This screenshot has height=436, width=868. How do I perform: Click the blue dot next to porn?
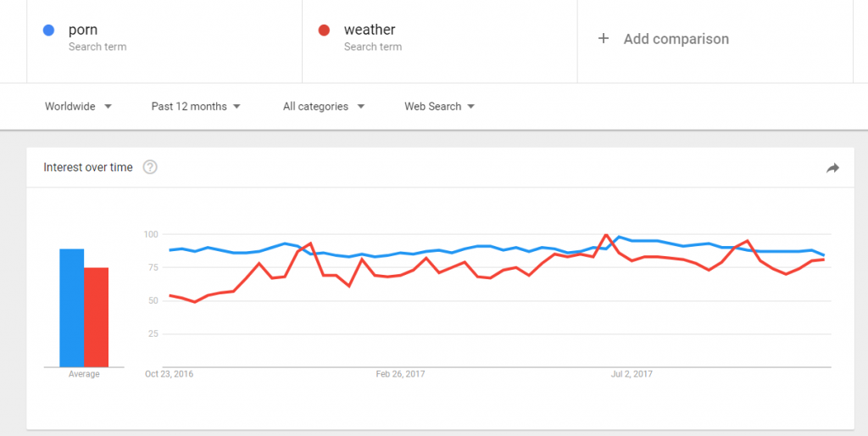pos(48,31)
